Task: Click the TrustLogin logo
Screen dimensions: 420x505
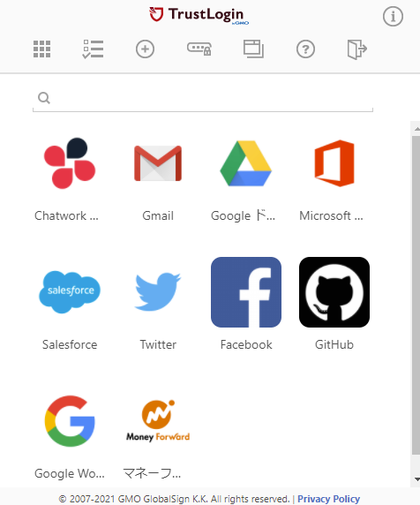Action: tap(199, 15)
